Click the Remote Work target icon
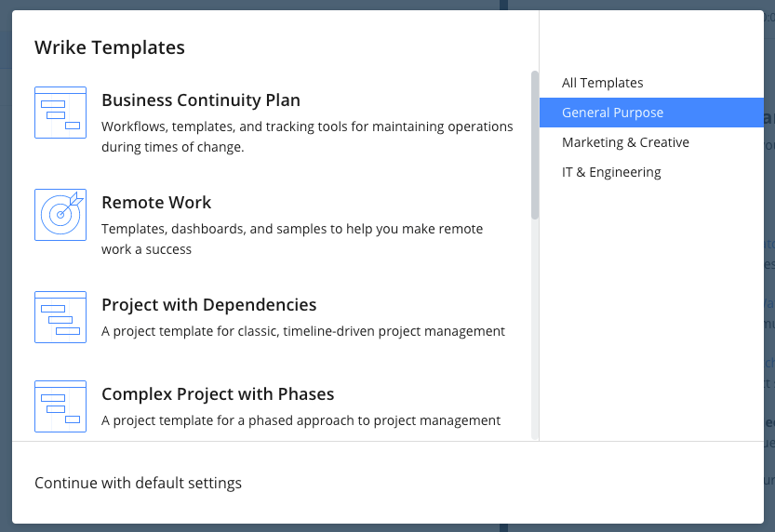The width and height of the screenshot is (775, 532). (60, 215)
